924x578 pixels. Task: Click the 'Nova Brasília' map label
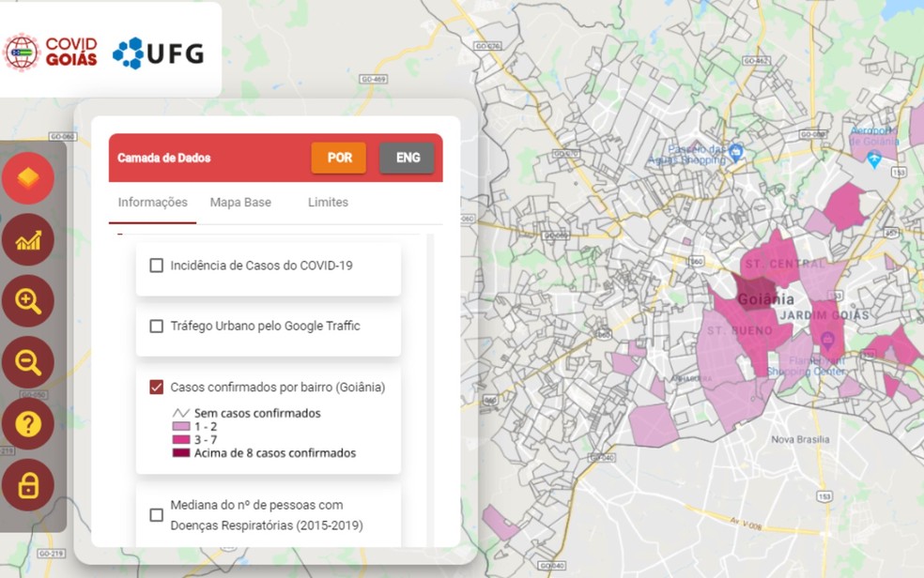800,439
